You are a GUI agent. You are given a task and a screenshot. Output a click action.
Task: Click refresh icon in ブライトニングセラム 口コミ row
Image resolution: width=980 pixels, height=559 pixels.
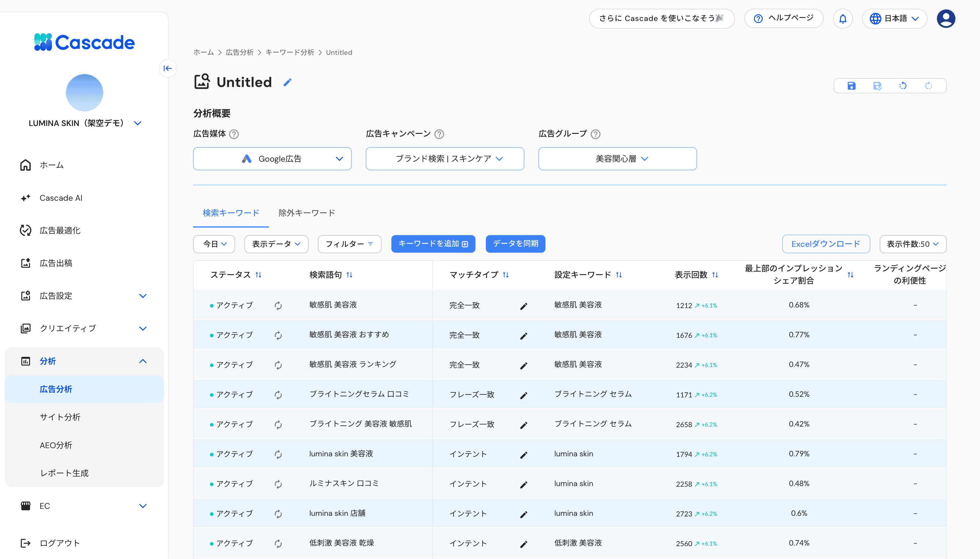pos(278,395)
